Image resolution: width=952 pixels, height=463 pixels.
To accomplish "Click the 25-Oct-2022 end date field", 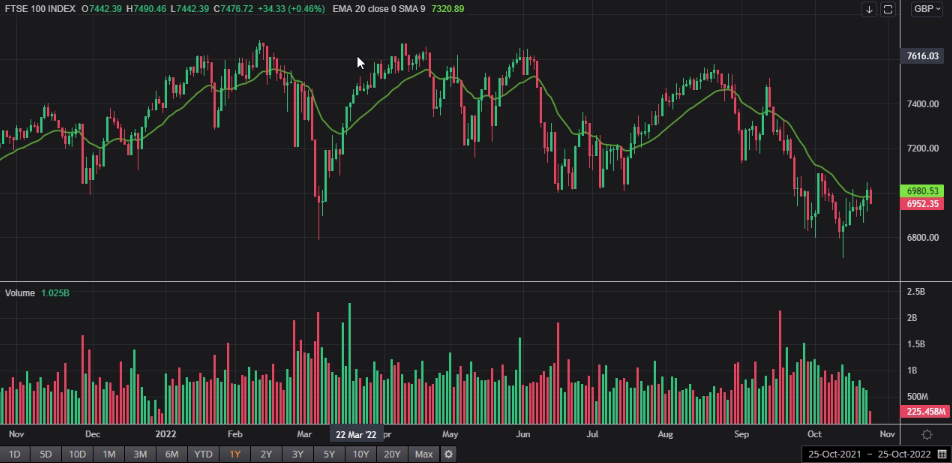I will pyautogui.click(x=903, y=455).
